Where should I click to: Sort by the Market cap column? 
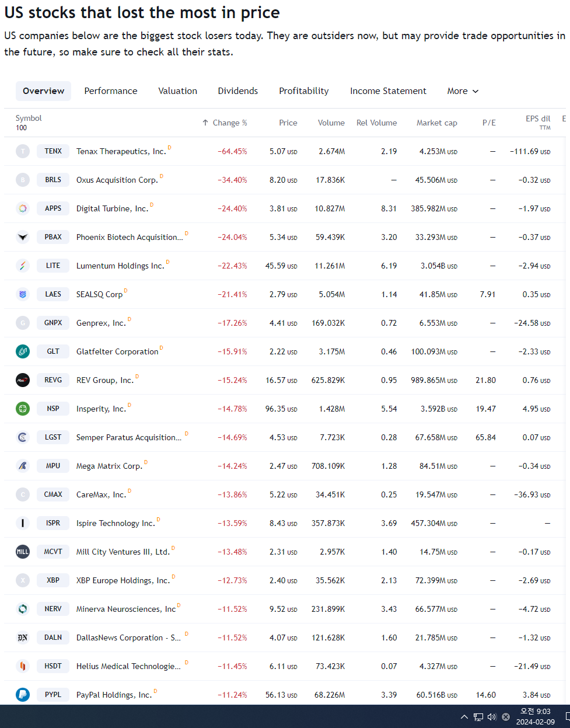click(x=437, y=123)
